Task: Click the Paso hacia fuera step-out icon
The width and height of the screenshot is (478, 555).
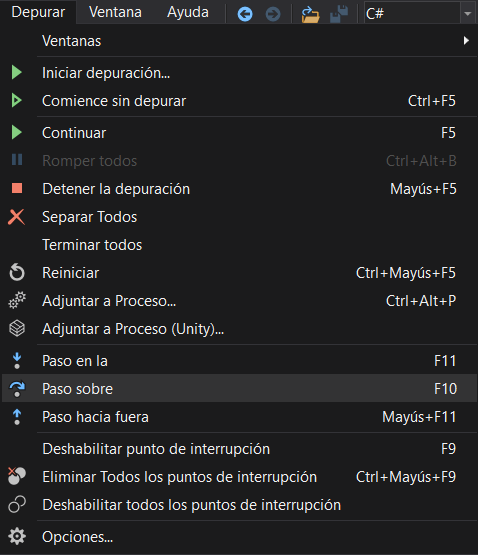Action: [x=17, y=417]
